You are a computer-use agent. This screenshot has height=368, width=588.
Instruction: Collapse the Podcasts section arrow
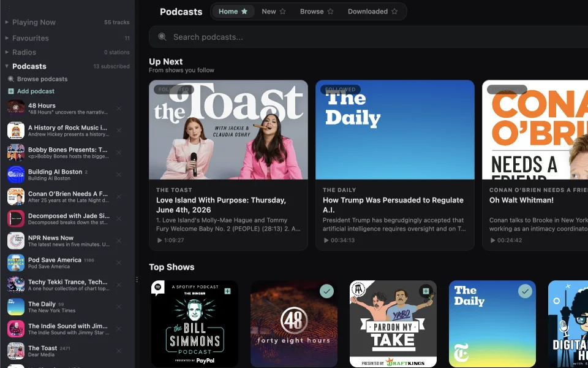coord(7,66)
